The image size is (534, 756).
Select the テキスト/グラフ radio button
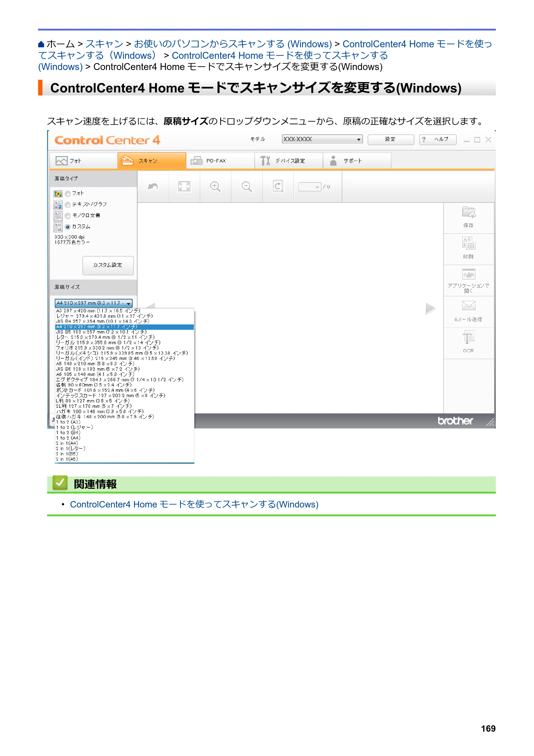pyautogui.click(x=68, y=205)
